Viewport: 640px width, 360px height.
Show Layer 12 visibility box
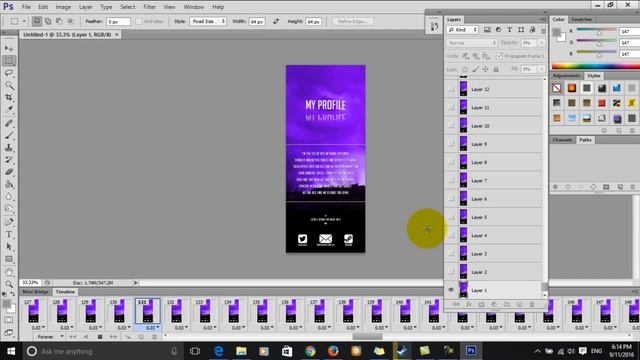(451, 89)
